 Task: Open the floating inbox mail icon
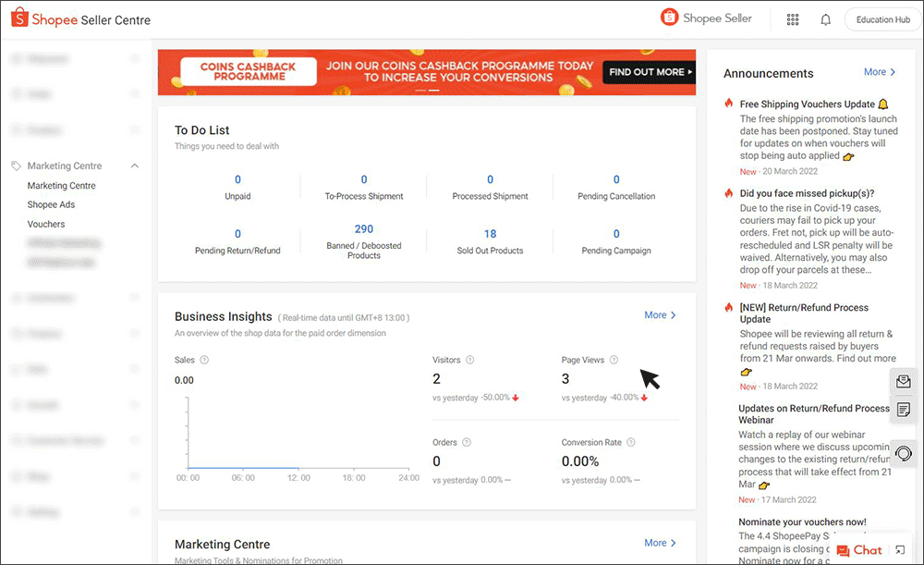[x=903, y=381]
